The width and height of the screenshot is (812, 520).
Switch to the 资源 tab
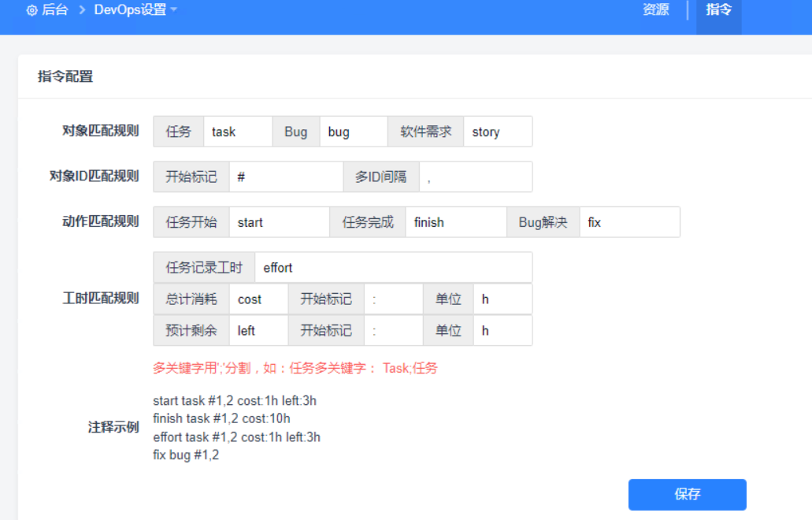tap(655, 9)
